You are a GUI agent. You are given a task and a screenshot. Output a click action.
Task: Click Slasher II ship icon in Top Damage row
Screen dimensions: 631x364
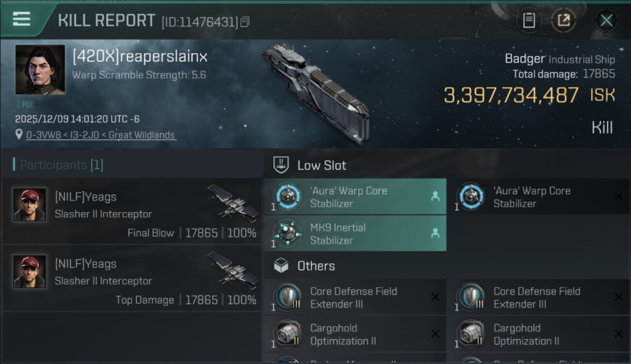(233, 270)
